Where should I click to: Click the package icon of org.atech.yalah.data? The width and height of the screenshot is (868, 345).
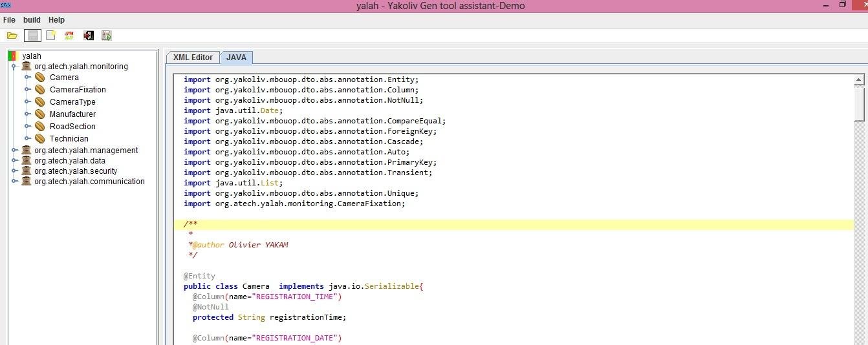point(27,160)
